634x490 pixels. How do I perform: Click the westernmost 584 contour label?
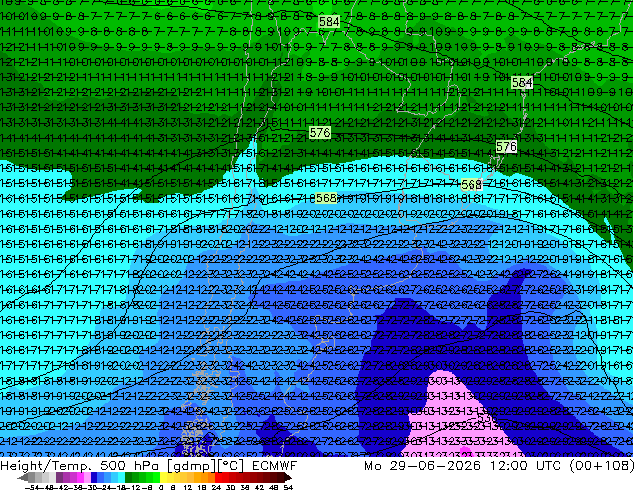click(330, 21)
